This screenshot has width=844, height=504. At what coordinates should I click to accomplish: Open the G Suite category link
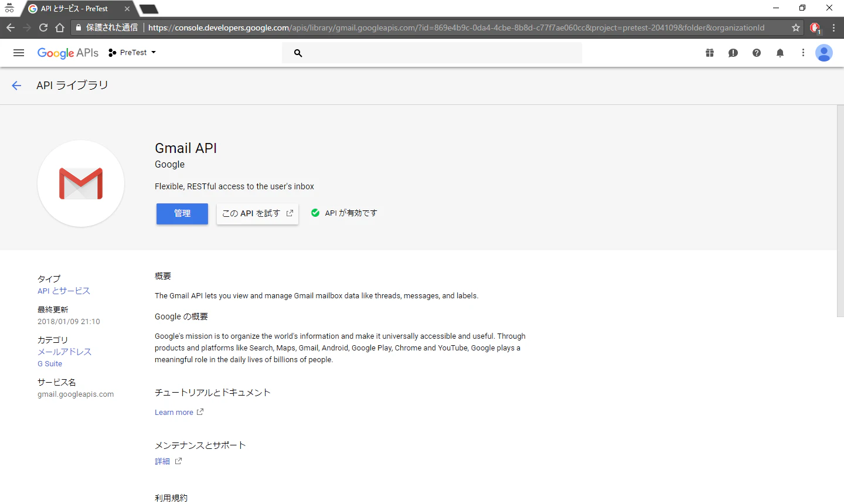click(x=50, y=364)
